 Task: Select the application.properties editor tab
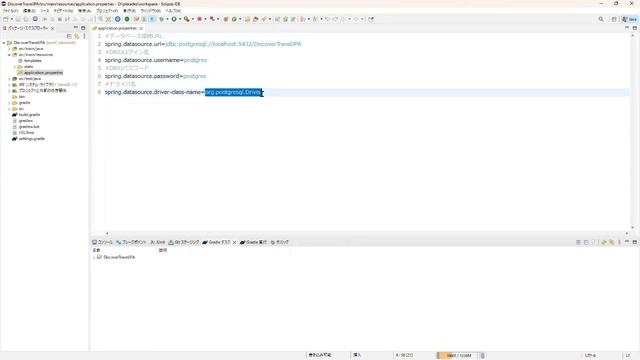pyautogui.click(x=117, y=28)
